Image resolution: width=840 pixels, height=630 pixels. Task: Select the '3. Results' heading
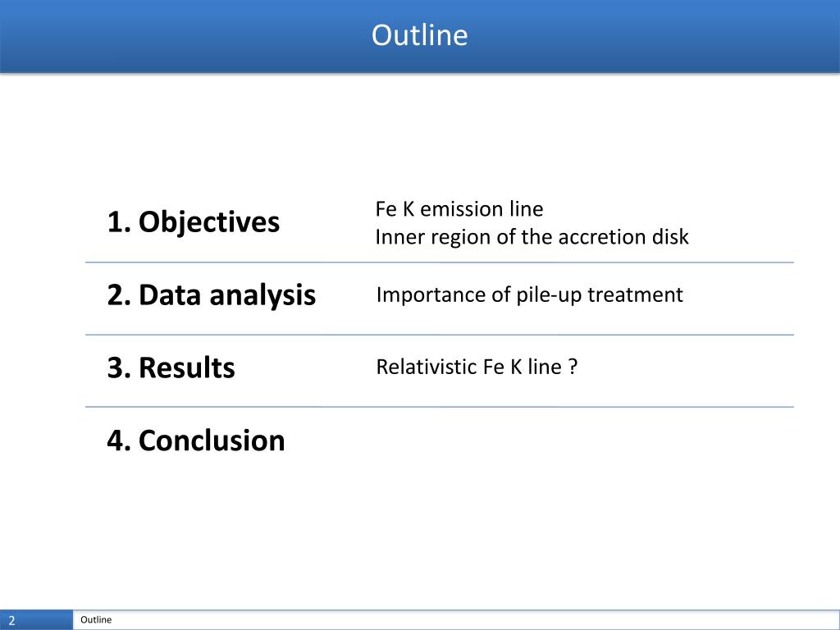(171, 367)
